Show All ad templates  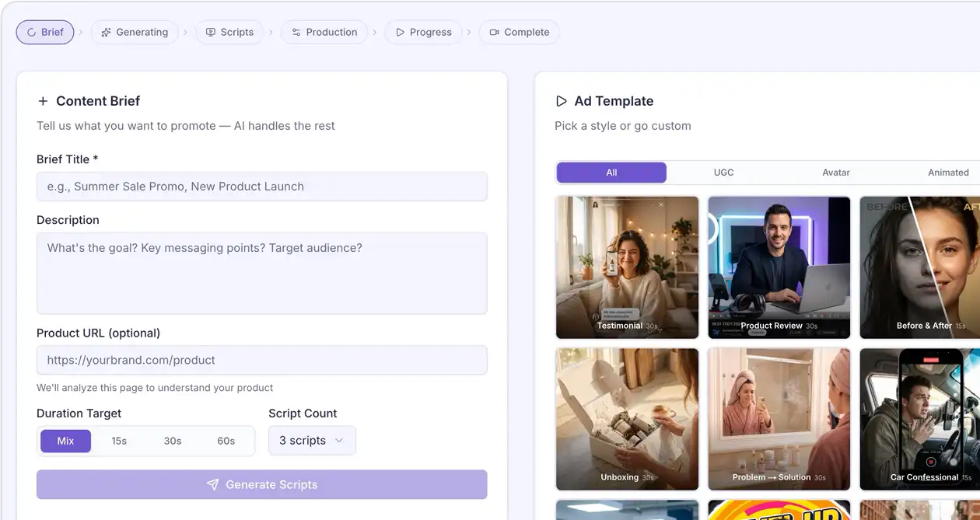click(x=611, y=173)
